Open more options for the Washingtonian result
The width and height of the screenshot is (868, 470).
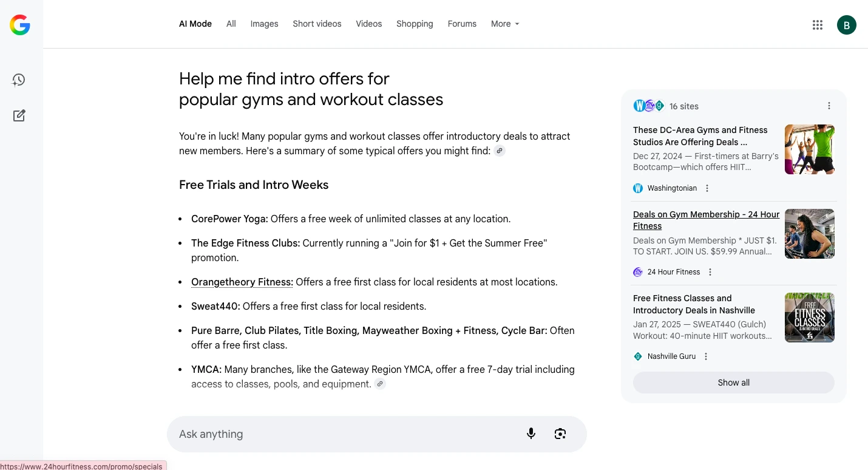click(707, 188)
